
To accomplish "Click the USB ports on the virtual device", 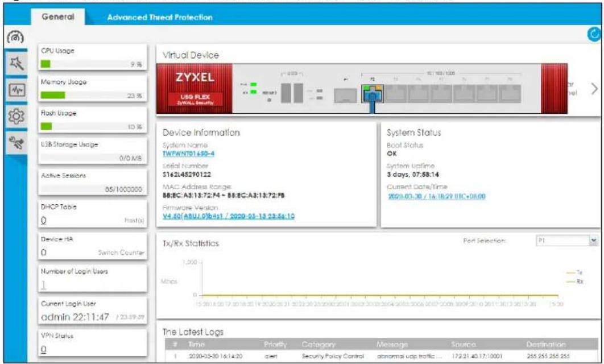I will pyautogui.click(x=292, y=93).
